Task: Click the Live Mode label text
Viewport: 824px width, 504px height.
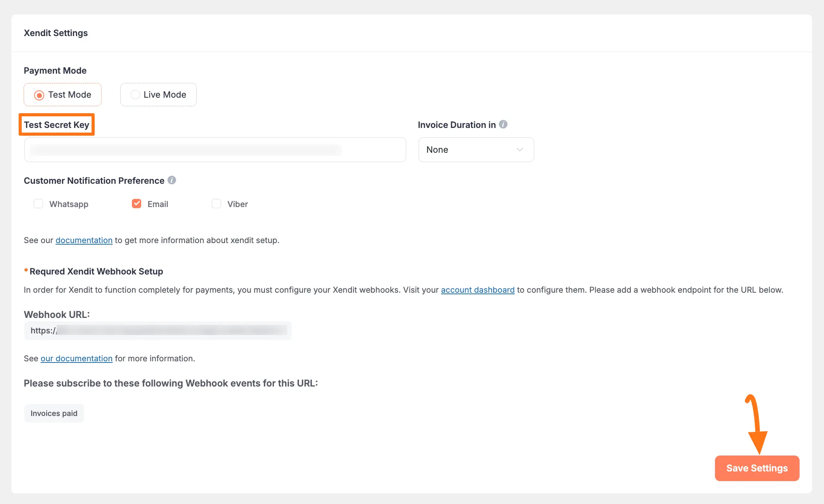Action: (165, 95)
